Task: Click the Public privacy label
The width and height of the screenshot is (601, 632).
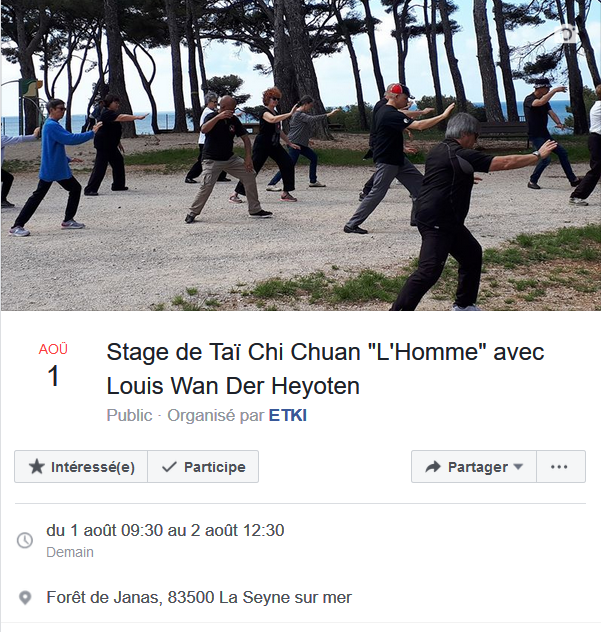Action: click(129, 416)
